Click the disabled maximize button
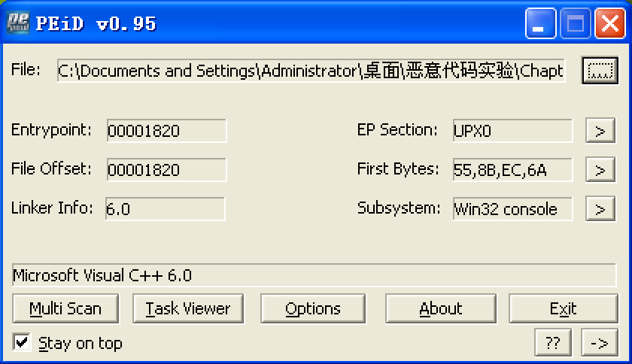Screen dimensions: 632x364 click(576, 24)
